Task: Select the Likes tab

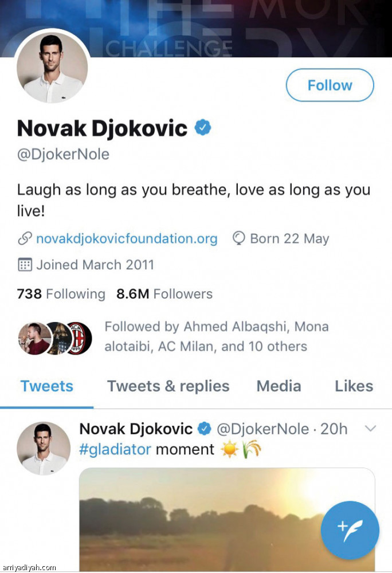Action: pos(354,386)
